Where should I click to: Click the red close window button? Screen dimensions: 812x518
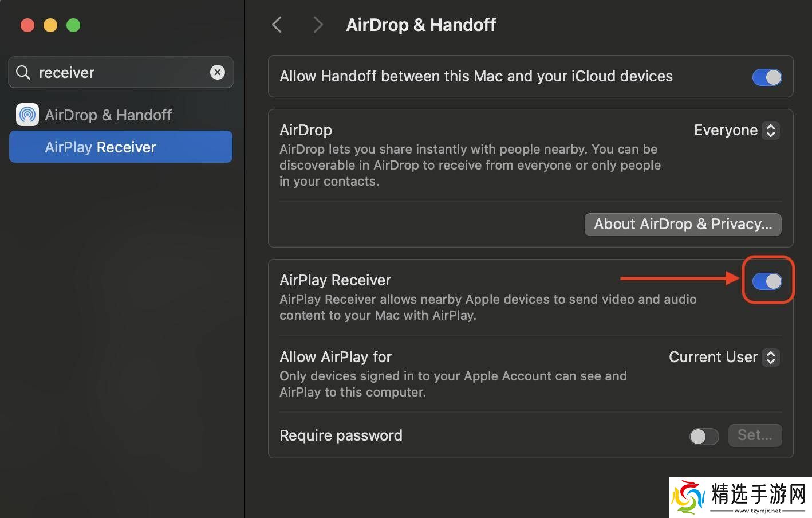pyautogui.click(x=27, y=25)
